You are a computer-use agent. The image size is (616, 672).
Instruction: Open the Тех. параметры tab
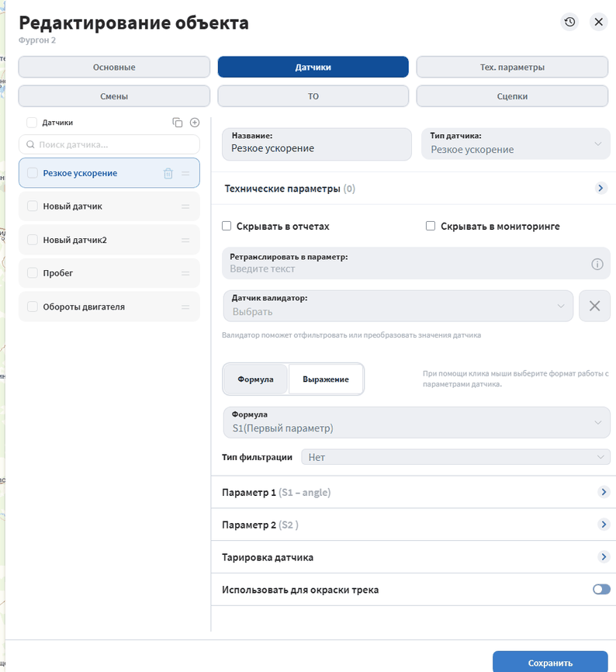click(x=512, y=68)
